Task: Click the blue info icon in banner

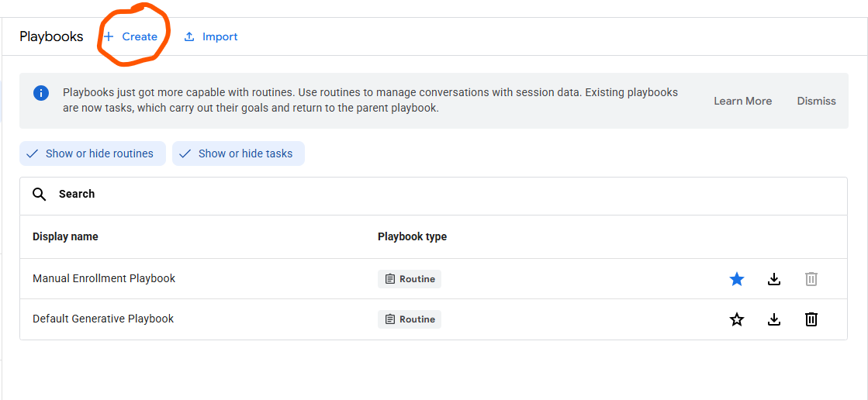Action: point(41,93)
